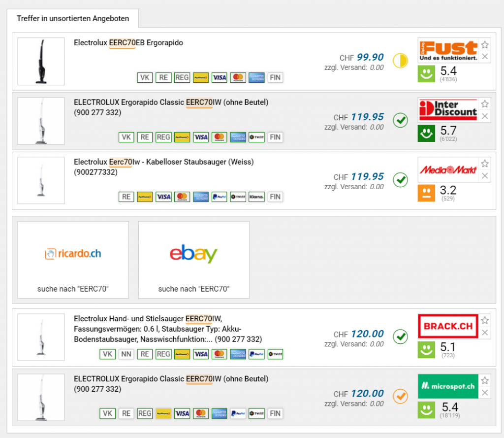Search eBay for "EERC70"
This screenshot has width=504, height=438.
coord(193,260)
